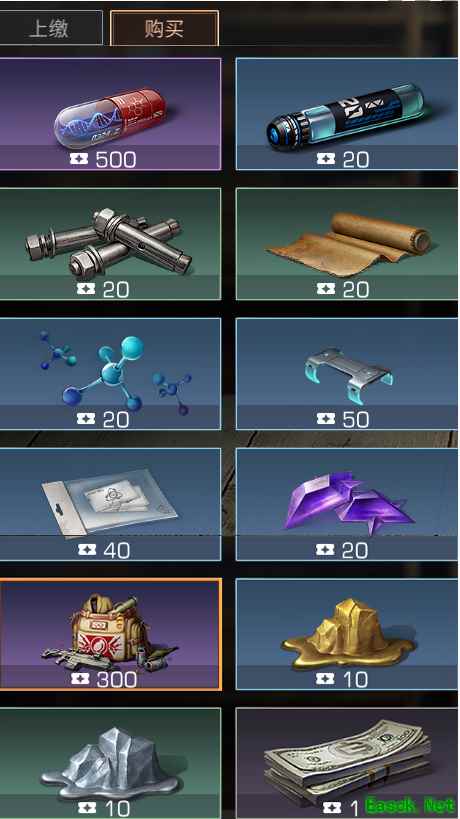
Task: Choose the blue energy tube item
Action: click(347, 114)
